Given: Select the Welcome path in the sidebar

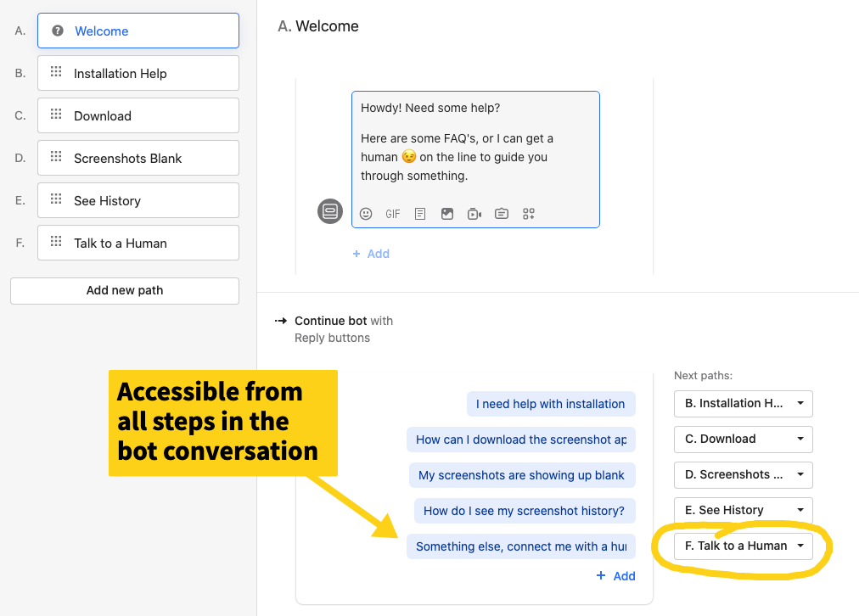Looking at the screenshot, I should (138, 31).
